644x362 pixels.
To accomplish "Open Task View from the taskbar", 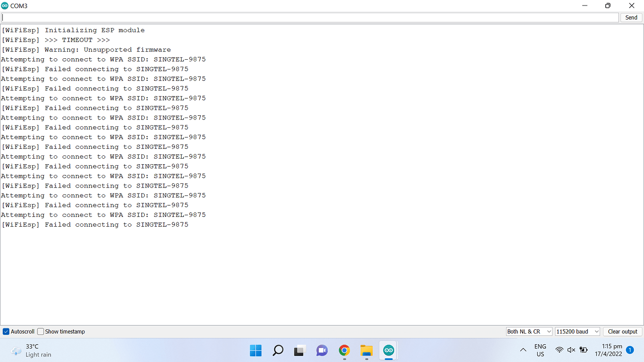I will point(299,350).
